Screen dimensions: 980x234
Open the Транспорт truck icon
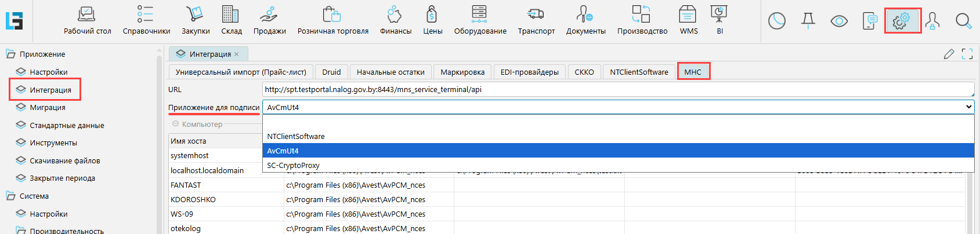coord(536,14)
